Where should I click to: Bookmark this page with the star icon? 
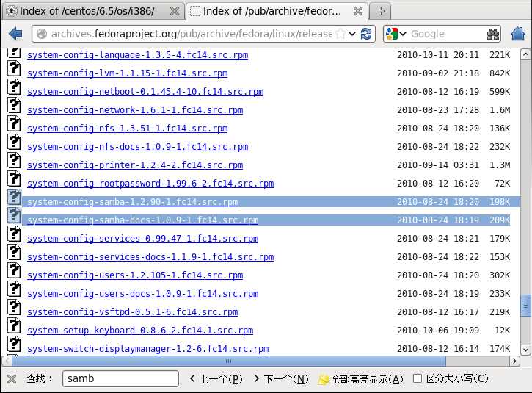click(x=340, y=34)
